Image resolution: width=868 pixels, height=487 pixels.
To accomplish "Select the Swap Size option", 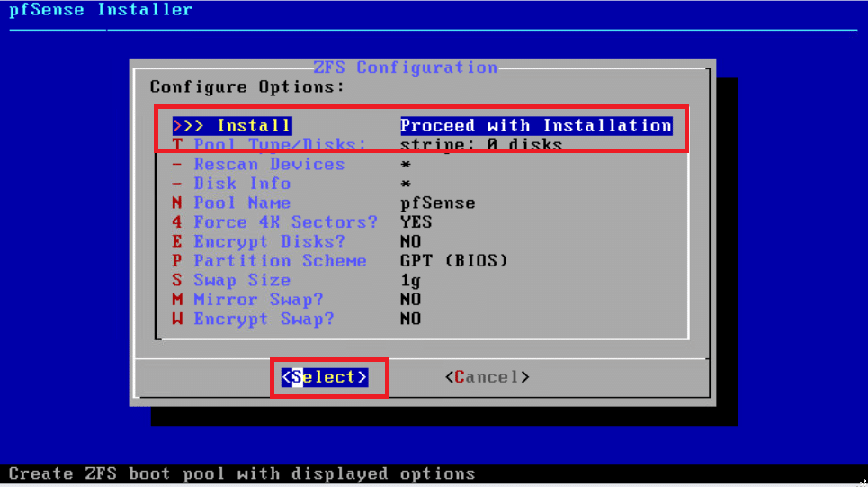I will coord(242,280).
